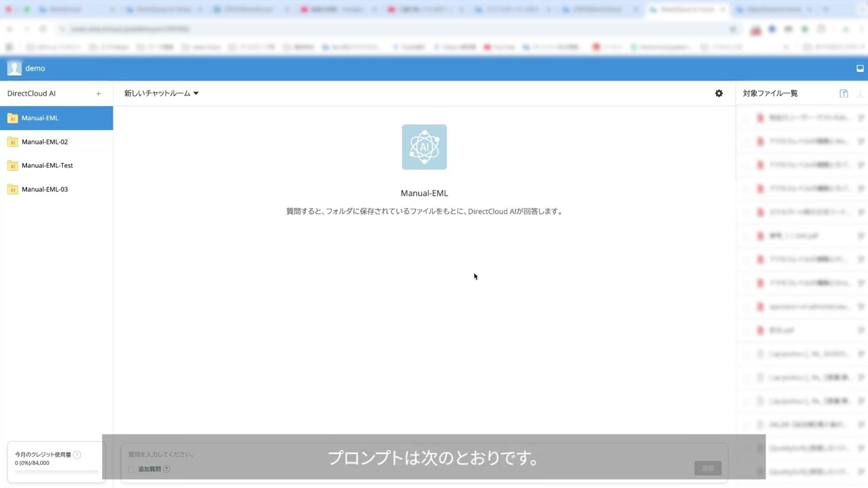Click the document icon beside 対象ファイル一覧
868x488 pixels.
click(x=844, y=94)
